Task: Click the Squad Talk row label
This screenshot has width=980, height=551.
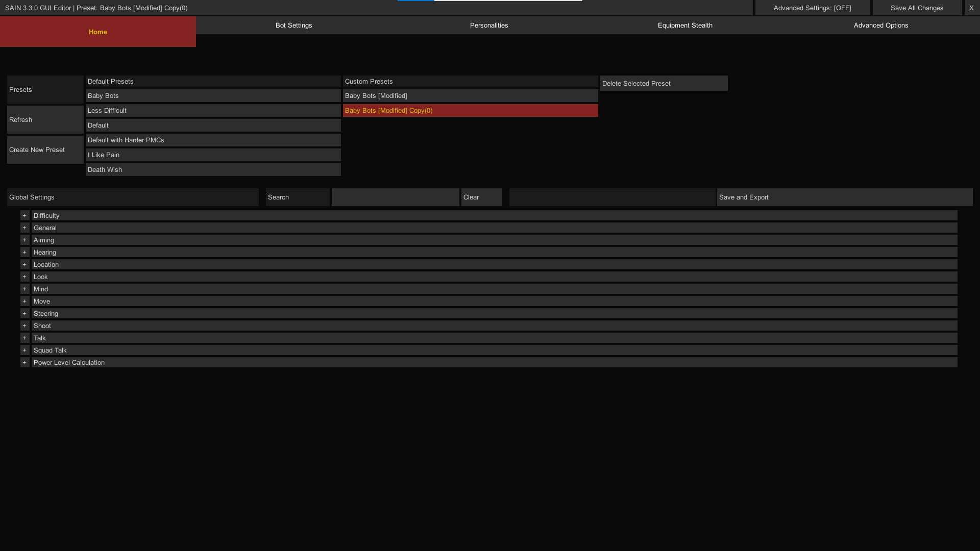Action: 495,350
